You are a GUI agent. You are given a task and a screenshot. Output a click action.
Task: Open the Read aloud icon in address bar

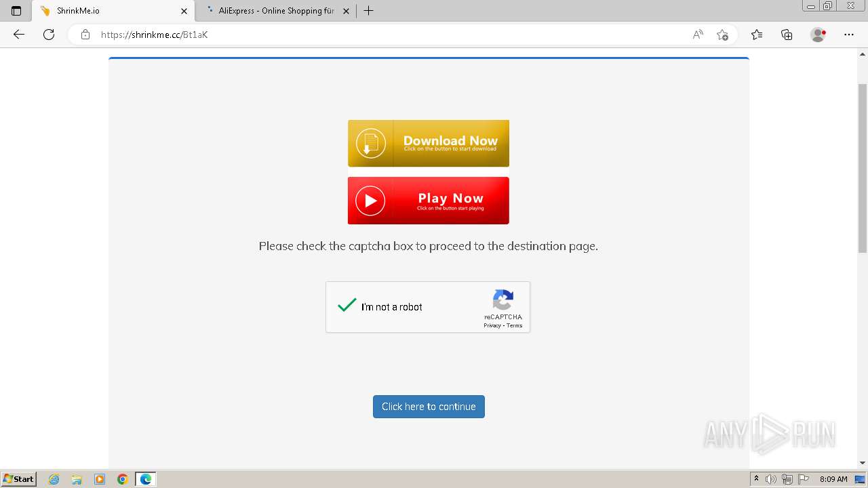[698, 35]
